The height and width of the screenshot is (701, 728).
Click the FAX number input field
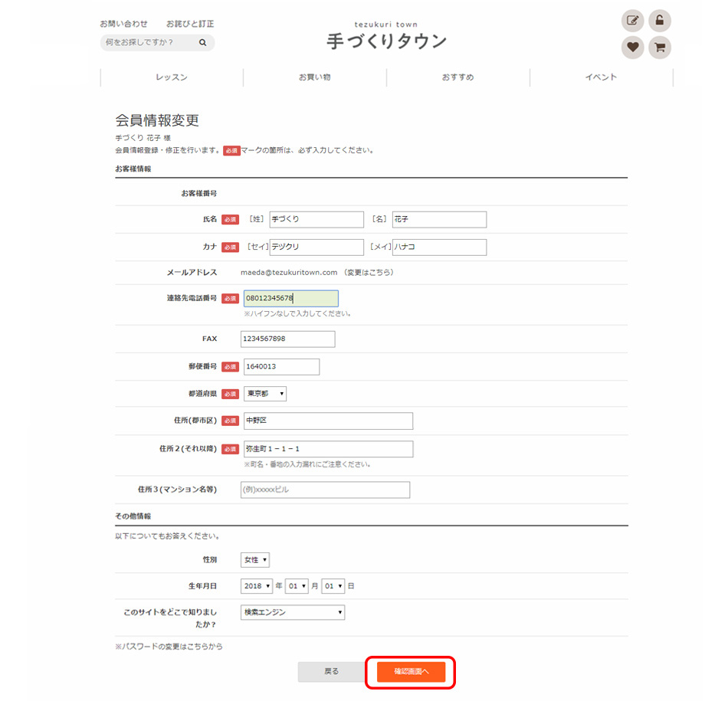tap(288, 339)
